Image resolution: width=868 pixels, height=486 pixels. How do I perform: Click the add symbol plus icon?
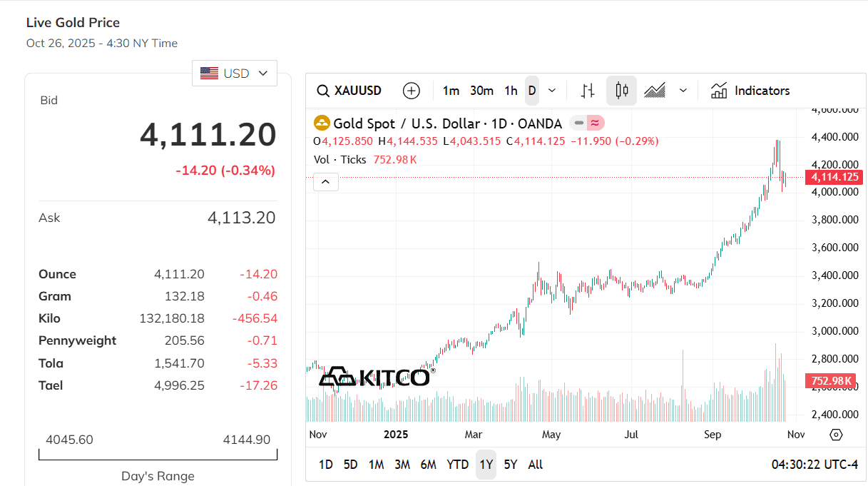click(412, 91)
